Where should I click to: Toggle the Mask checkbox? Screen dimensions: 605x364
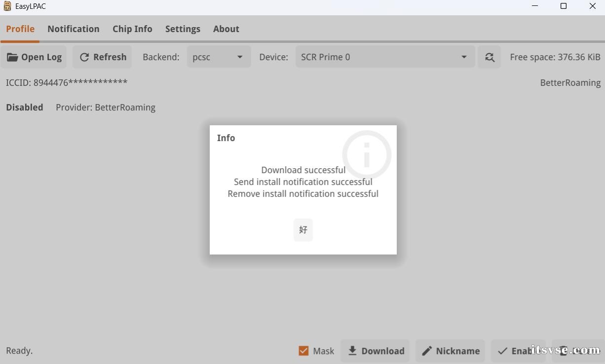(303, 351)
